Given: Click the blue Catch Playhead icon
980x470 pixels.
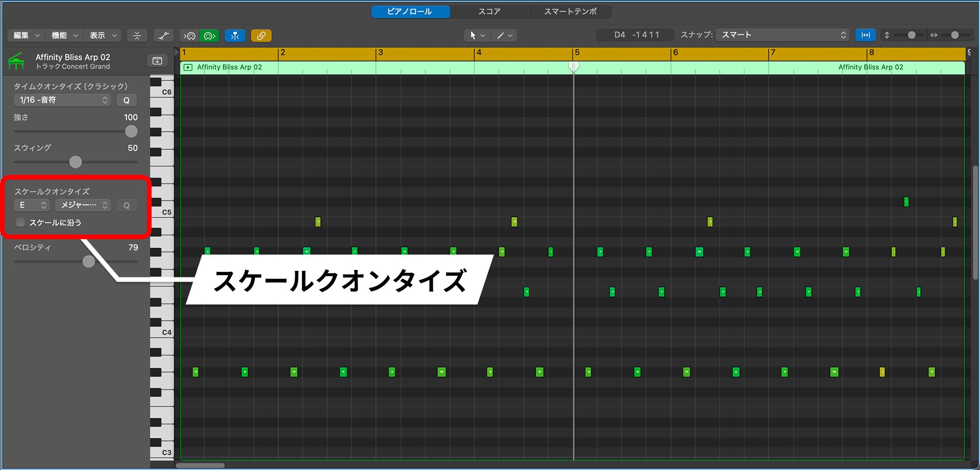Looking at the screenshot, I should (235, 35).
